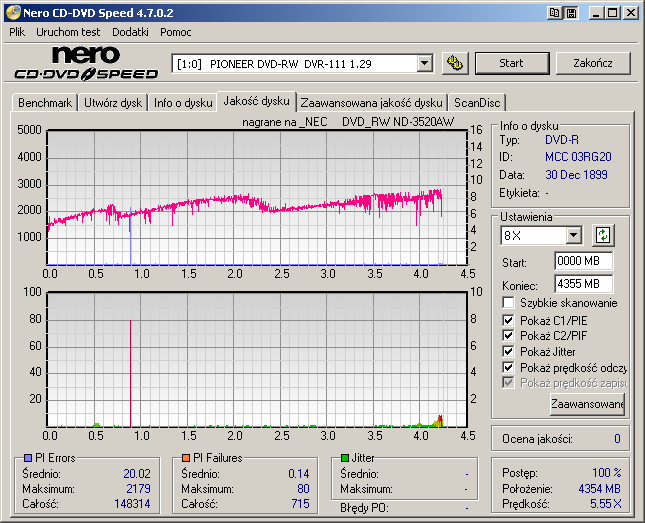
Task: Click the Nero disc icon in title bar
Action: (x=13, y=13)
